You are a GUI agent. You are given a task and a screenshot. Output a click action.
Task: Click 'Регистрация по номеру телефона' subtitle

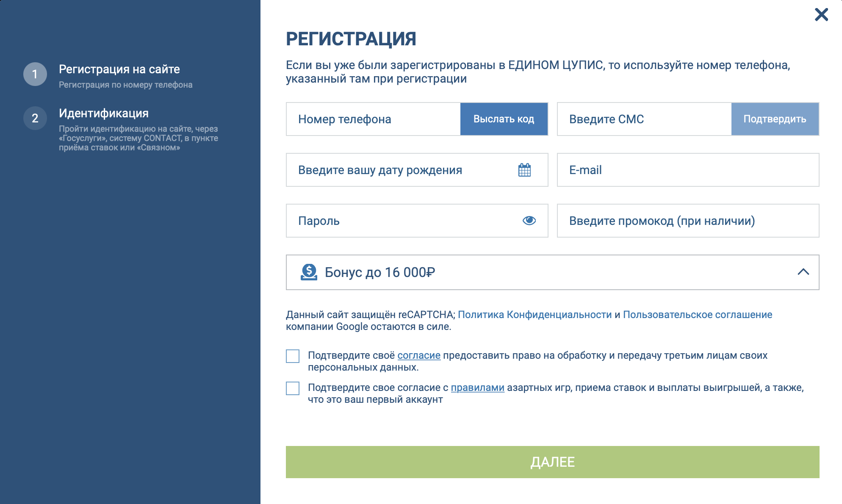coord(126,85)
